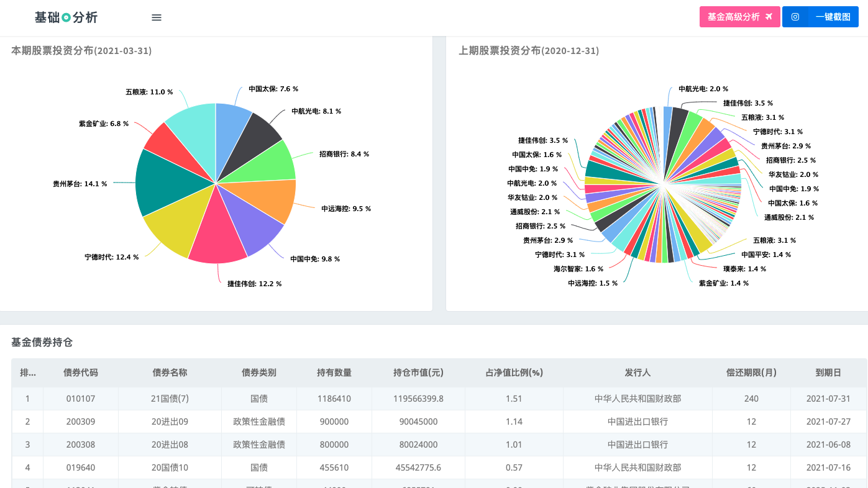This screenshot has height=488, width=868.
Task: Click bond code 200308
Action: pos(81,445)
